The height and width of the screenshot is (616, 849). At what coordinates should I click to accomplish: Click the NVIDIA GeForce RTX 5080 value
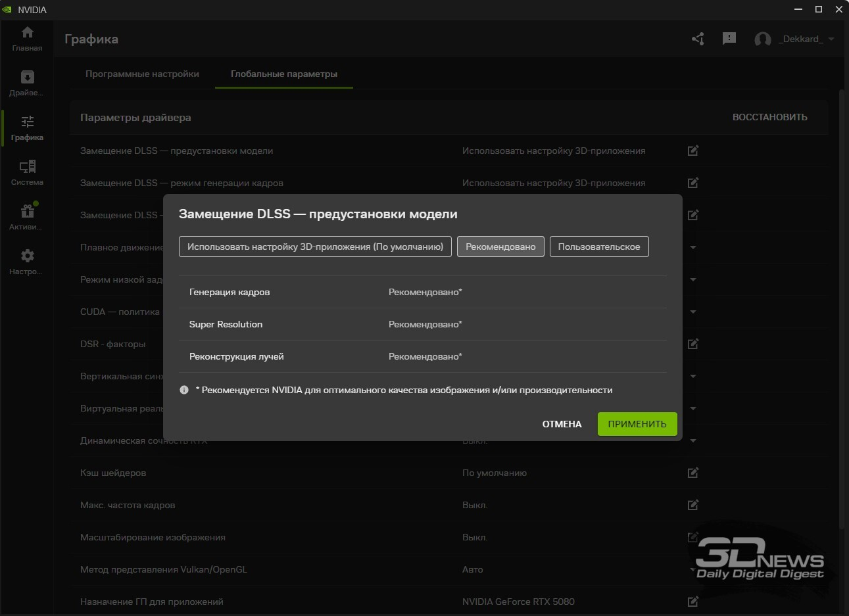[x=518, y=602]
